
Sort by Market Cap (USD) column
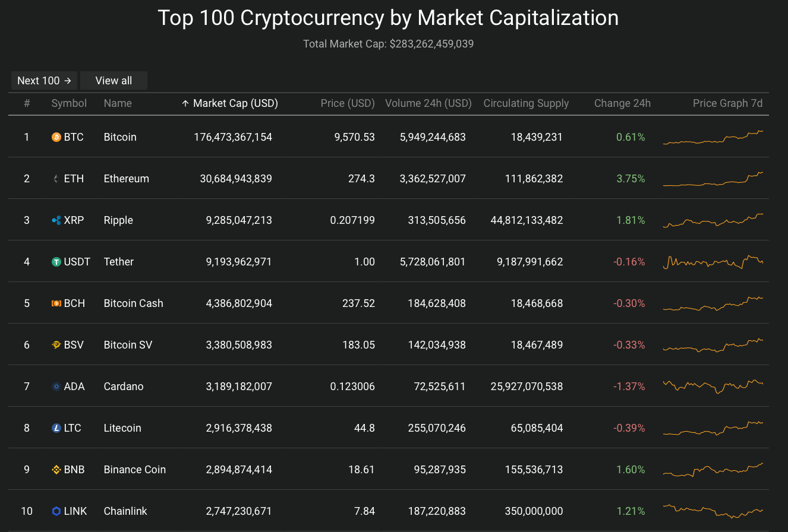pyautogui.click(x=229, y=103)
